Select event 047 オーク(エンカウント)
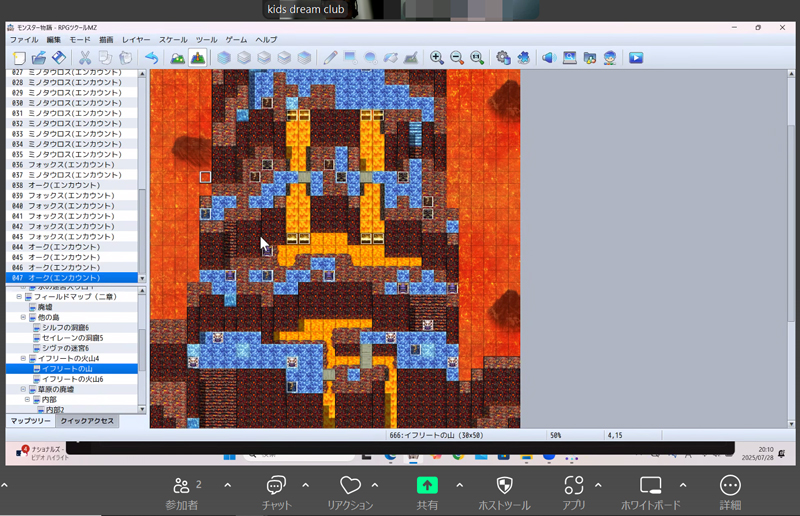800x516 pixels. tap(71, 278)
